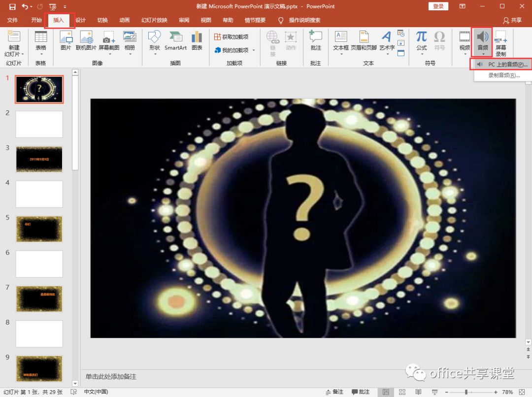Fit slide to current window icon

pyautogui.click(x=522, y=392)
